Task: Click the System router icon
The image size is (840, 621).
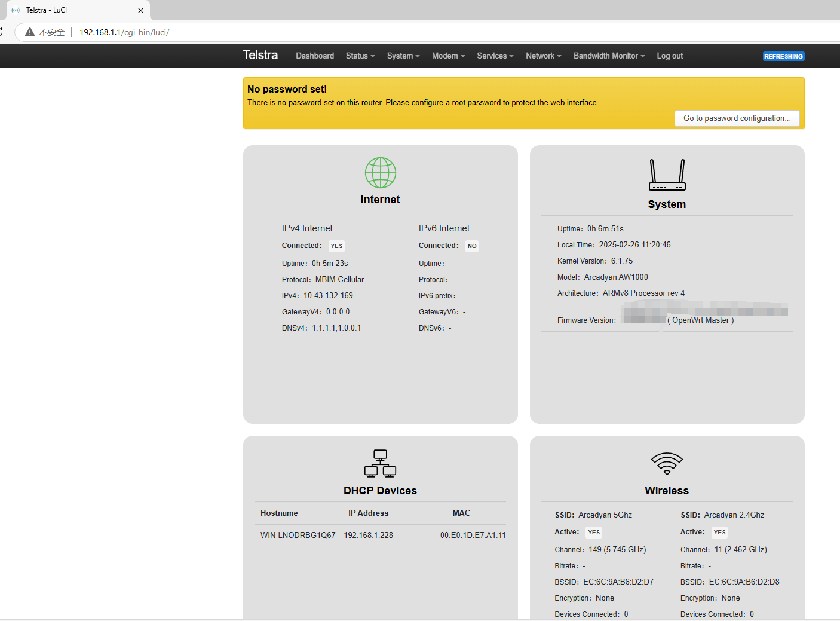Action: [x=667, y=175]
